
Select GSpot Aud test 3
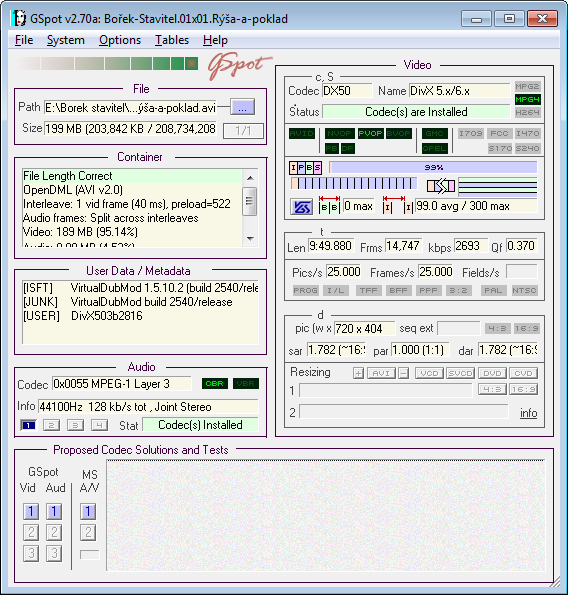click(54, 553)
